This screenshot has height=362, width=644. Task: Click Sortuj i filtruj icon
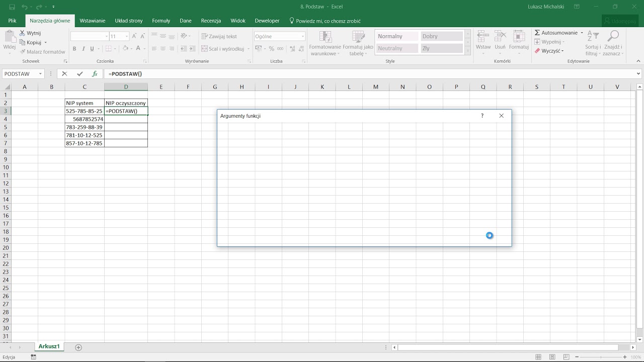593,36
